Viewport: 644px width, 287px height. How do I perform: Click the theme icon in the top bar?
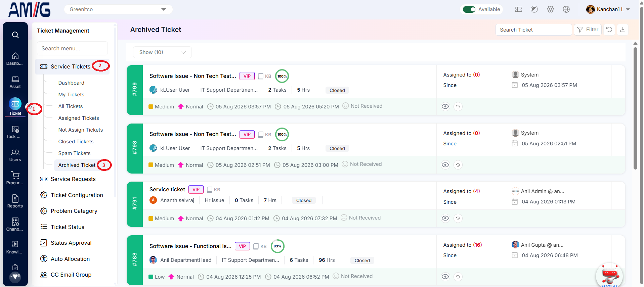534,9
